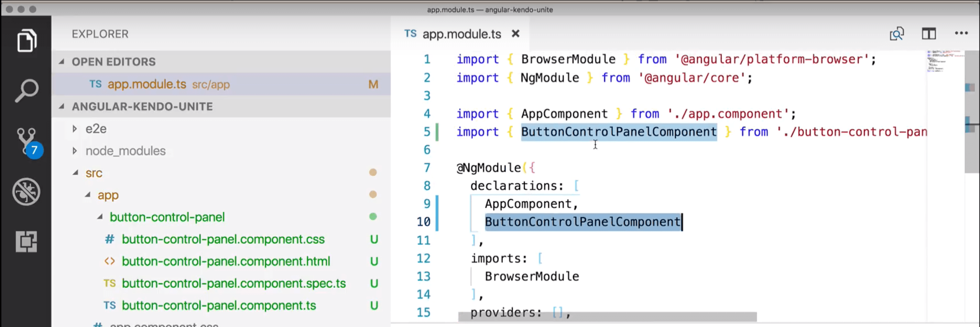Expand the node_modules folder
This screenshot has width=980, height=327.
(x=75, y=151)
